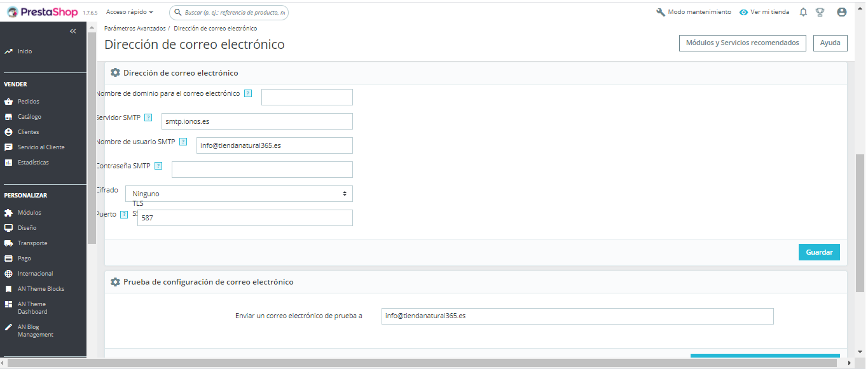The height and width of the screenshot is (369, 868).
Task: Click the Puerto field showing 587
Action: pos(245,218)
